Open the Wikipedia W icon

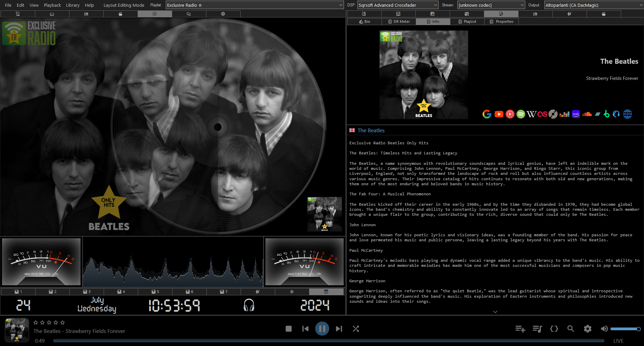[531, 114]
